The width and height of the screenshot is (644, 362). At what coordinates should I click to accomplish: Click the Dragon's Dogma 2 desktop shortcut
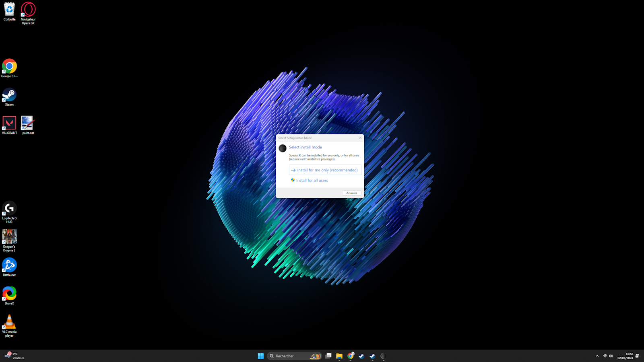point(9,240)
